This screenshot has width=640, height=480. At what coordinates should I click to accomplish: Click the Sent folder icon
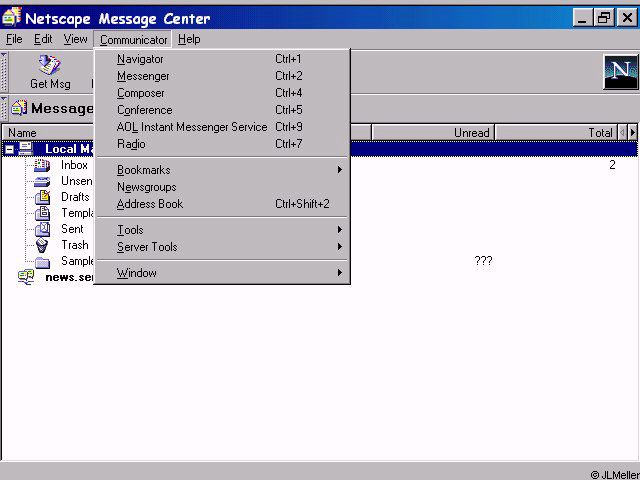(x=42, y=229)
